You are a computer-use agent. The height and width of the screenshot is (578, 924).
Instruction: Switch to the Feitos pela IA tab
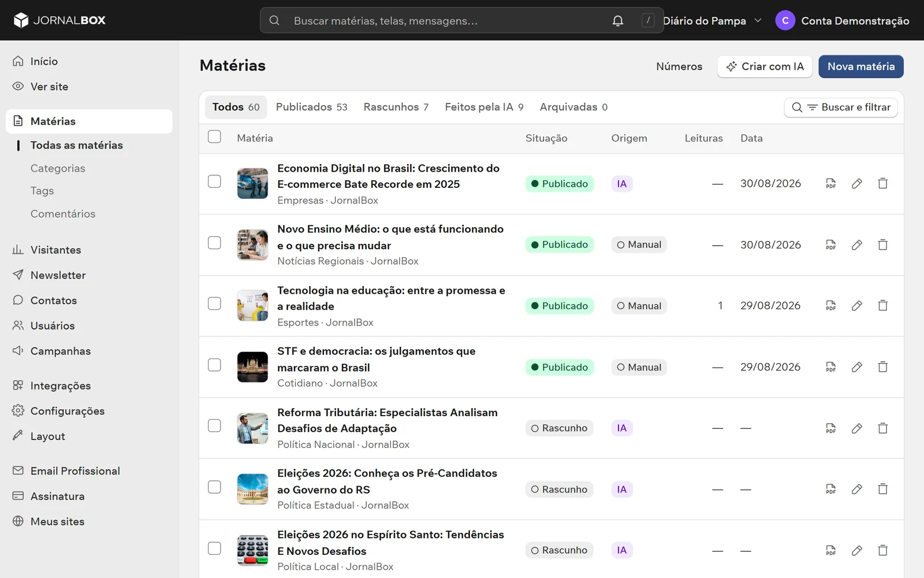(484, 107)
